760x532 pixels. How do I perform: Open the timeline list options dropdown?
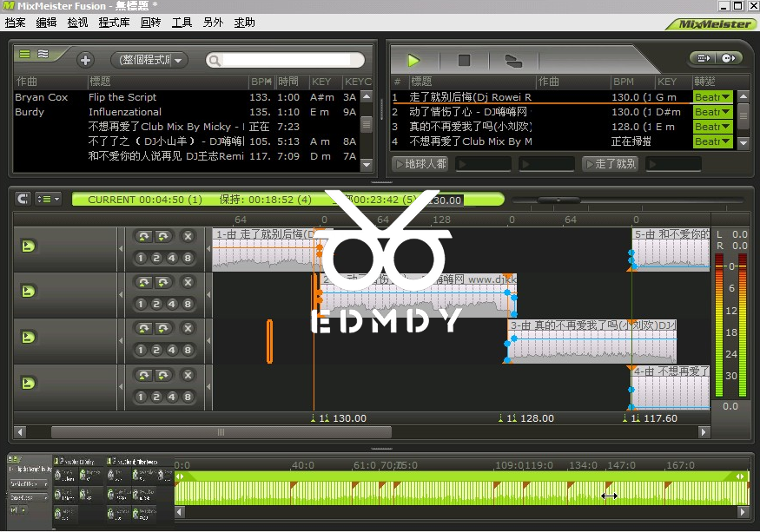coord(49,199)
